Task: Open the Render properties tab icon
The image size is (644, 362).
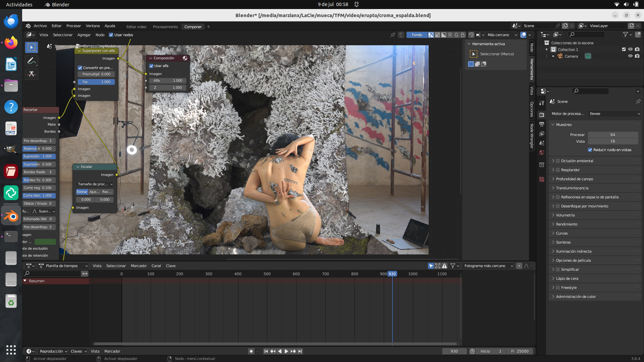Action: (542, 115)
